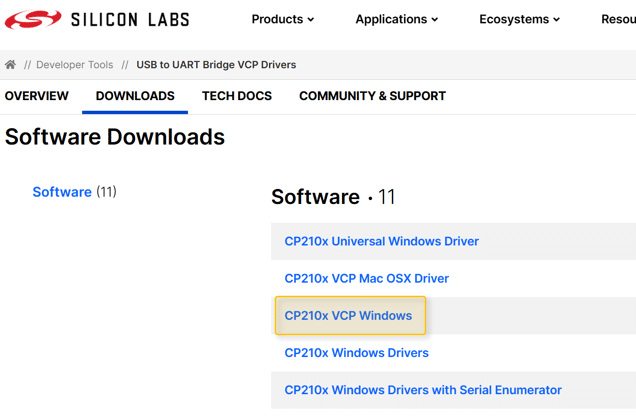Download CP210x VCP Mac OSX Driver

pyautogui.click(x=367, y=279)
